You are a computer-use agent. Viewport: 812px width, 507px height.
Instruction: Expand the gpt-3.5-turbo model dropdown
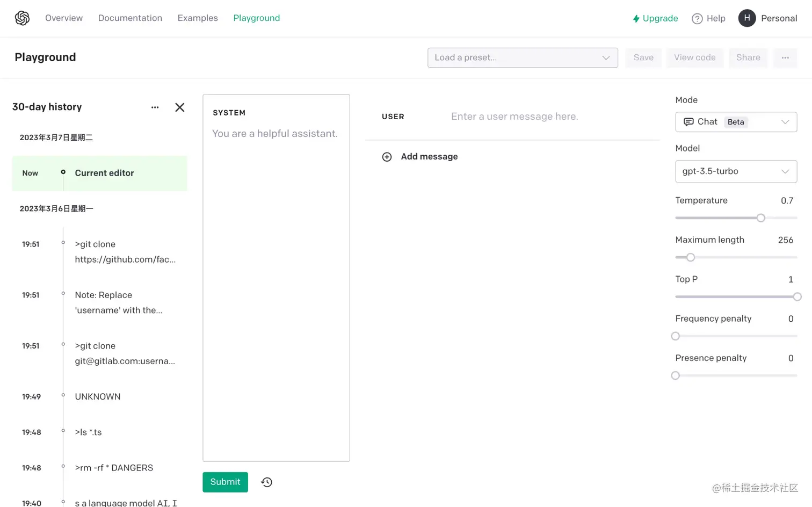click(x=736, y=171)
